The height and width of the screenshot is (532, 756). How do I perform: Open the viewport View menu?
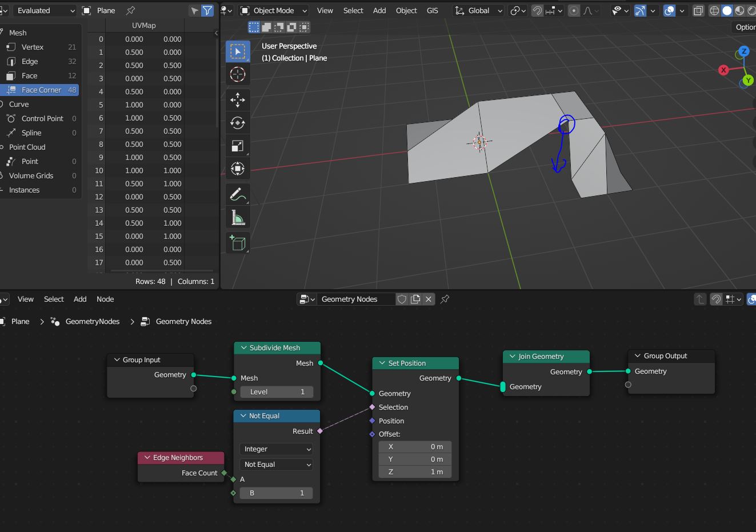tap(325, 10)
